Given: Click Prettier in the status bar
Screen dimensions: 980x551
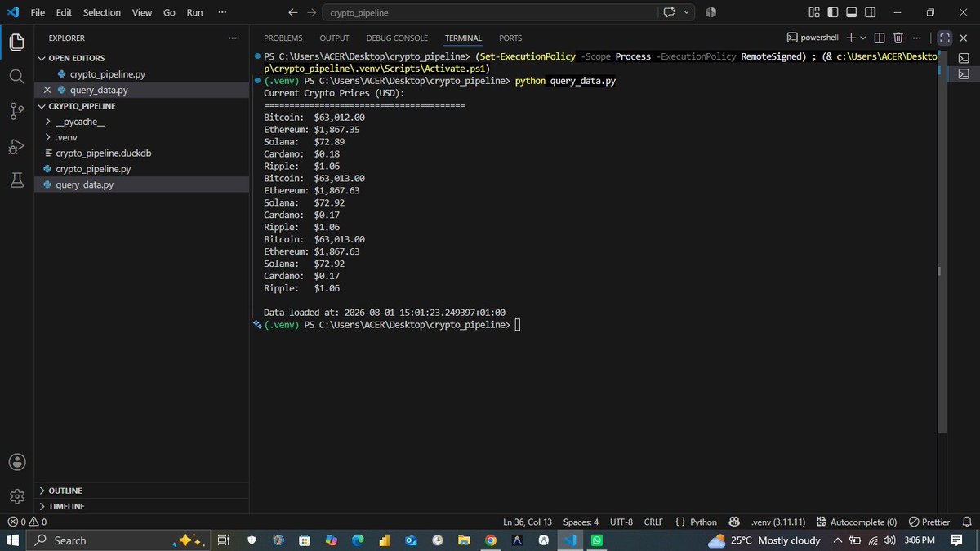Looking at the screenshot, I should tap(929, 522).
